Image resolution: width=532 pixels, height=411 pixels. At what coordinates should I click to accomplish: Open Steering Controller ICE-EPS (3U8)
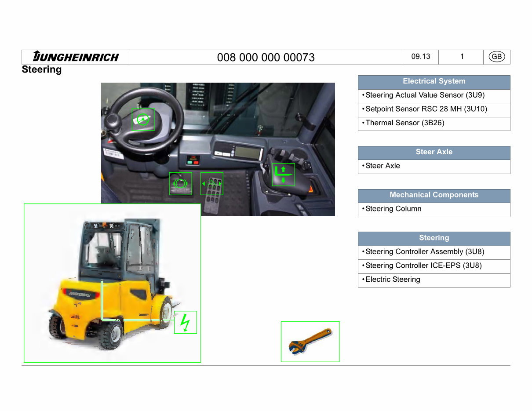[x=434, y=266]
